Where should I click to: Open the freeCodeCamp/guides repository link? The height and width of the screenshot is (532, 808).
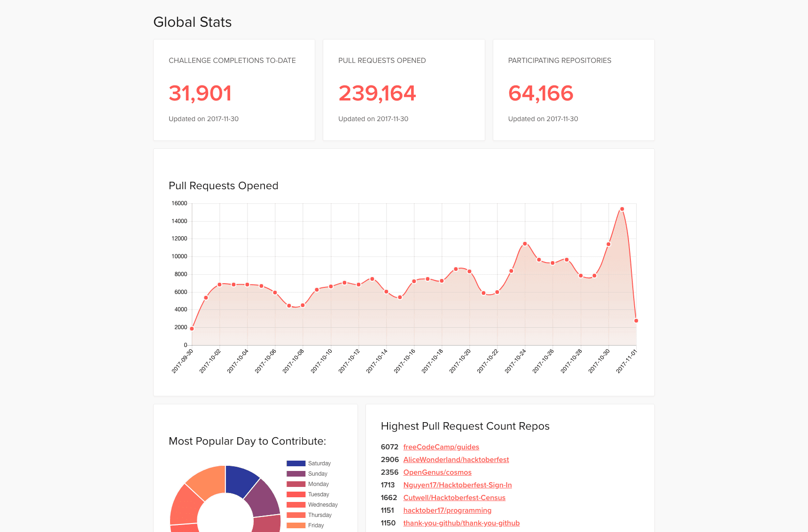point(441,447)
